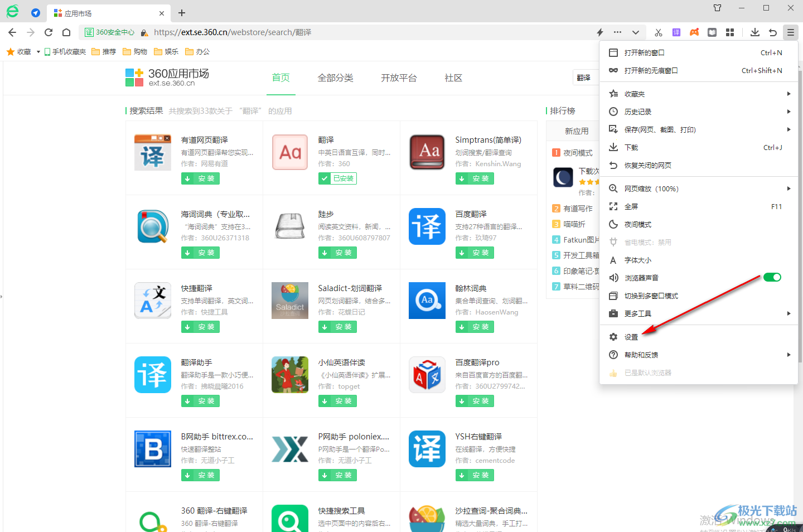Open the extensions grid icon in toolbar
Screen dimensions: 803x532
coord(730,32)
